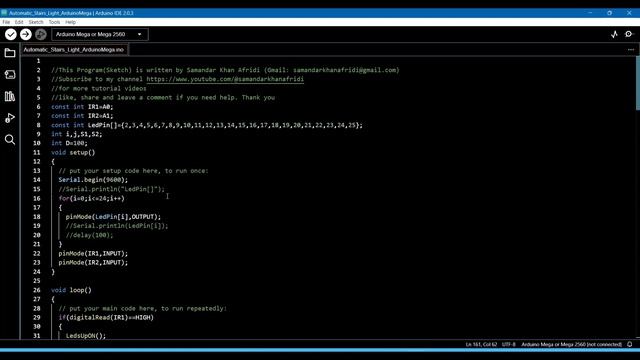This screenshot has width=640, height=360.
Task: Open the YouTube channel link in line 3
Action: (x=225, y=79)
